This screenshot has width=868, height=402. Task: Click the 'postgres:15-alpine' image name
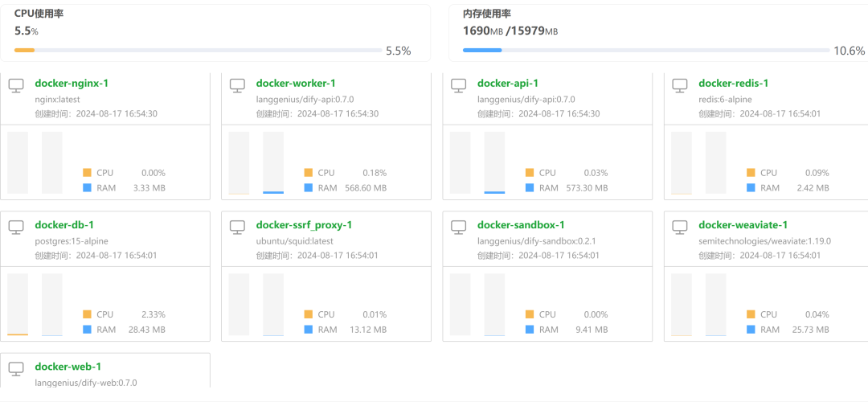click(x=72, y=241)
